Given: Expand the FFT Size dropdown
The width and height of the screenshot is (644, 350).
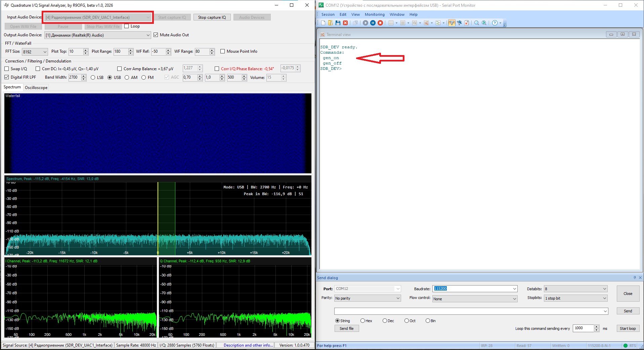Looking at the screenshot, I should (x=45, y=52).
